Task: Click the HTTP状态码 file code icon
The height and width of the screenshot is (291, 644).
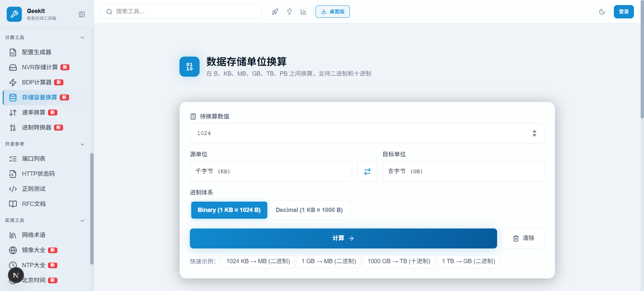Action: [x=13, y=174]
